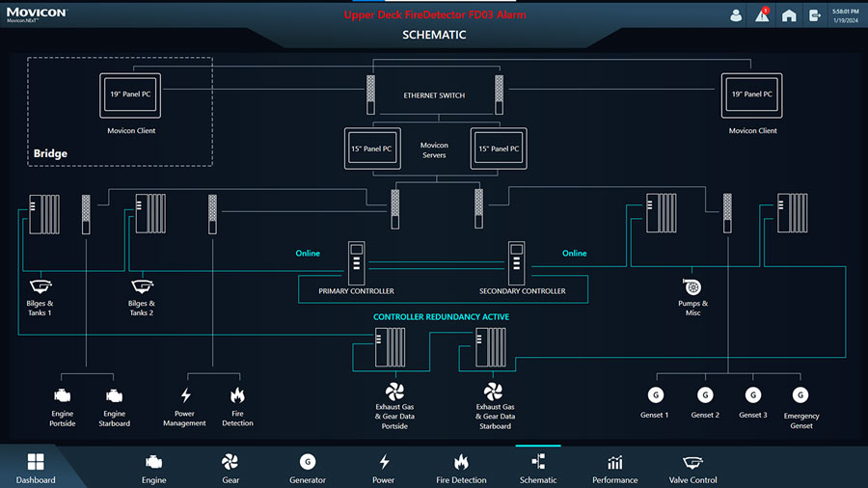868x488 pixels.
Task: Select the Emergency Genset icon
Action: pos(800,395)
